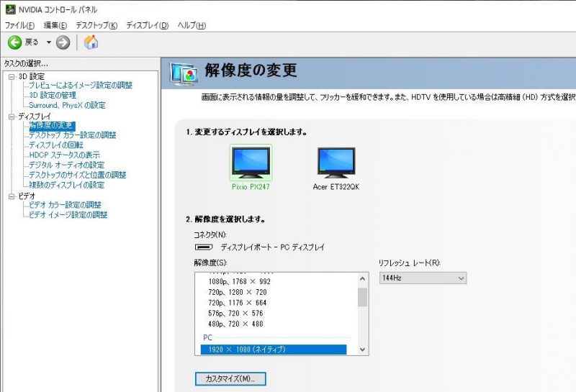Collapse the 3D 設定 tree node
The image size is (576, 392).
coord(12,77)
